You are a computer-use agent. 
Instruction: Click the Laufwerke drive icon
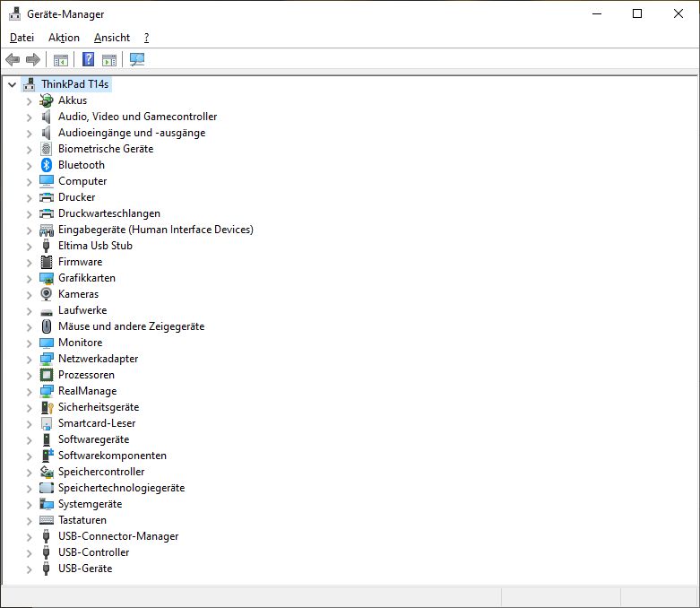(x=47, y=312)
